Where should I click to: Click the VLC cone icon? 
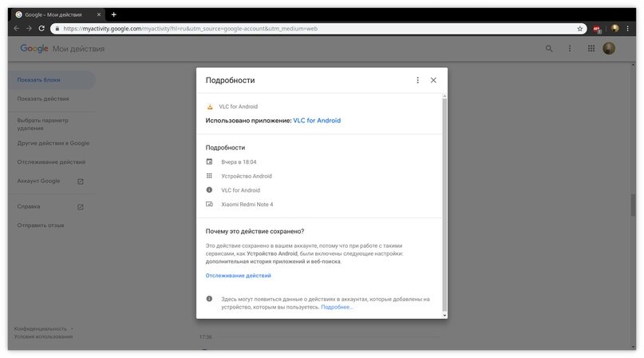point(210,106)
